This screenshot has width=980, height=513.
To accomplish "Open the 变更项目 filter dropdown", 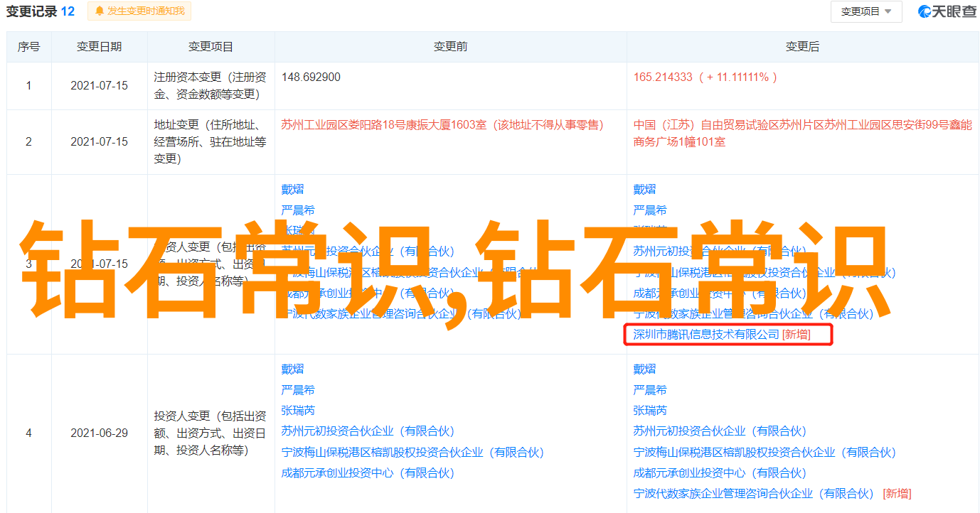I will [x=866, y=11].
